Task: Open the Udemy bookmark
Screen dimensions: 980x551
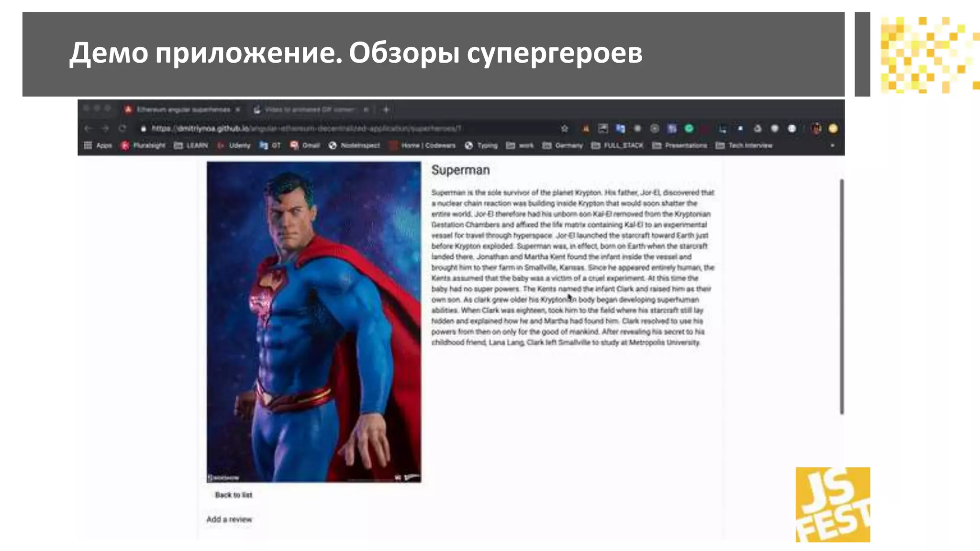Action: (x=234, y=145)
